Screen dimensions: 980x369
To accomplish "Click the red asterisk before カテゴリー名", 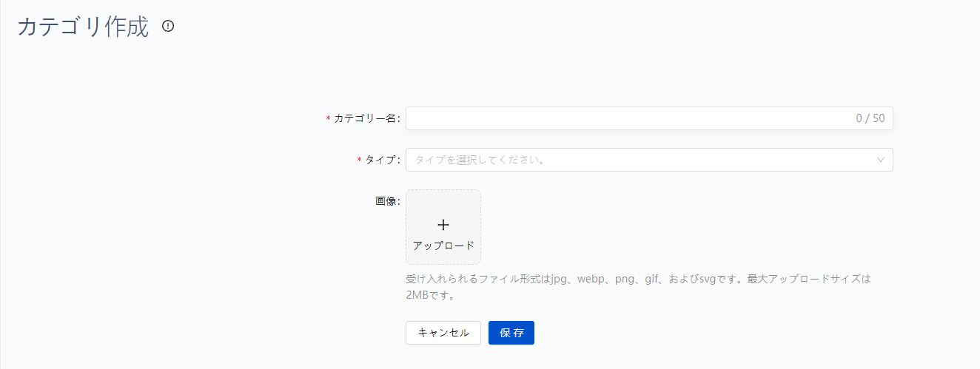I will tap(328, 118).
